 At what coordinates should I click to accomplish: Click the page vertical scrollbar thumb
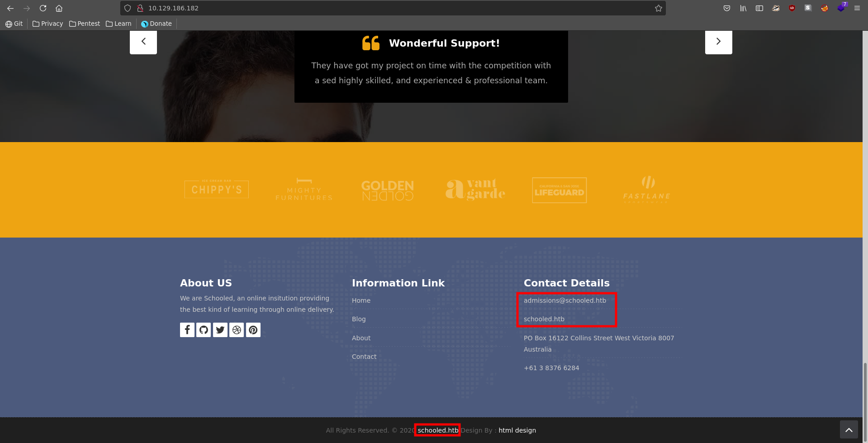tap(865, 398)
